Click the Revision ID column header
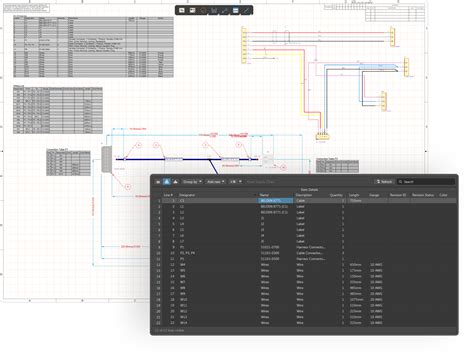This screenshot has width=474, height=361. [x=399, y=195]
